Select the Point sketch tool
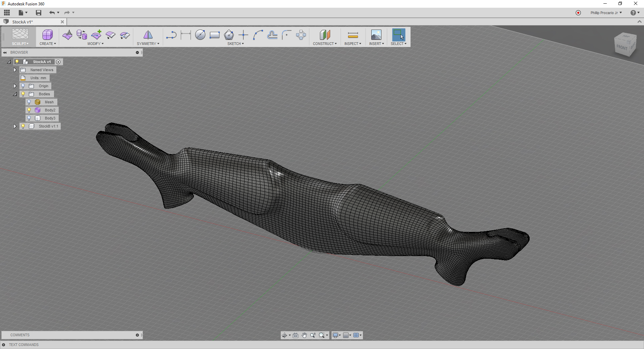This screenshot has width=644, height=349. 244,35
